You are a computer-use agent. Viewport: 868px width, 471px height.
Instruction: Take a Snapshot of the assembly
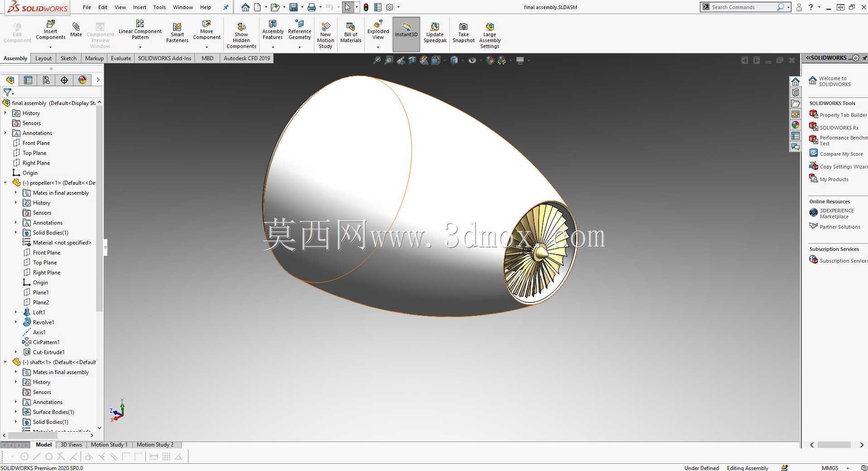tap(463, 33)
